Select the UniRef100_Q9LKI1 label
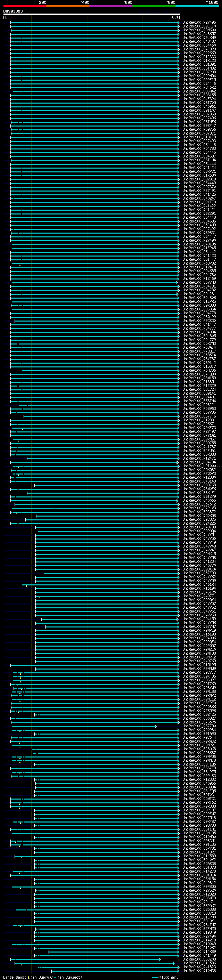This screenshot has height=980, width=222. (x=199, y=902)
